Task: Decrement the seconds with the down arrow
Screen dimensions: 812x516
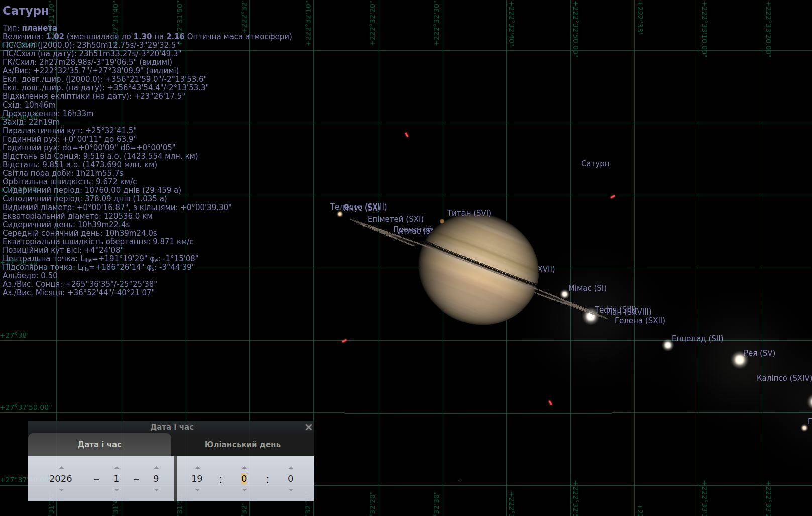Action: coord(291,490)
